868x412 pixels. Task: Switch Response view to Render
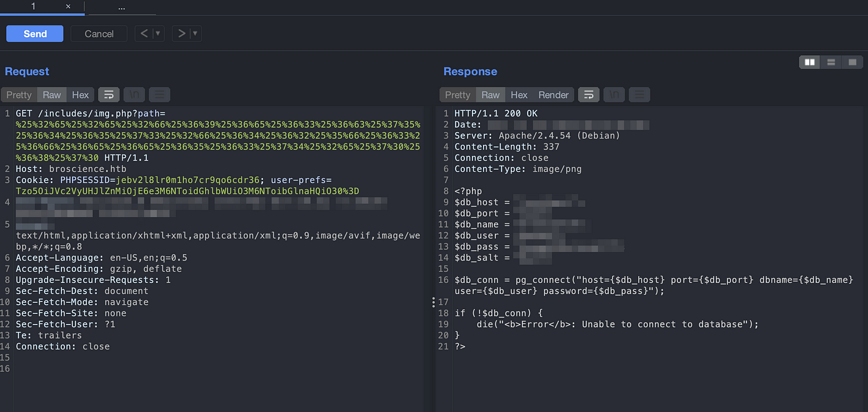click(554, 95)
